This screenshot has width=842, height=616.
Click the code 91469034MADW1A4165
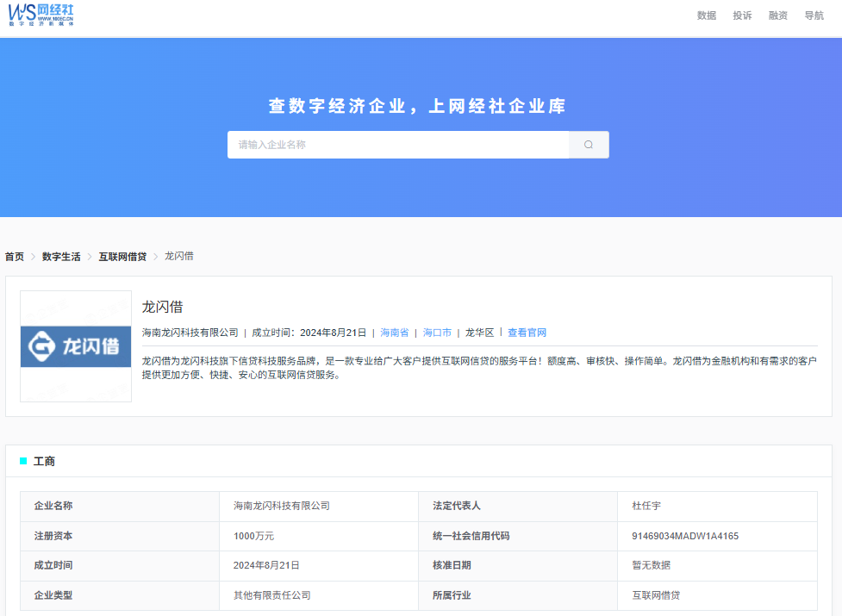coord(685,536)
